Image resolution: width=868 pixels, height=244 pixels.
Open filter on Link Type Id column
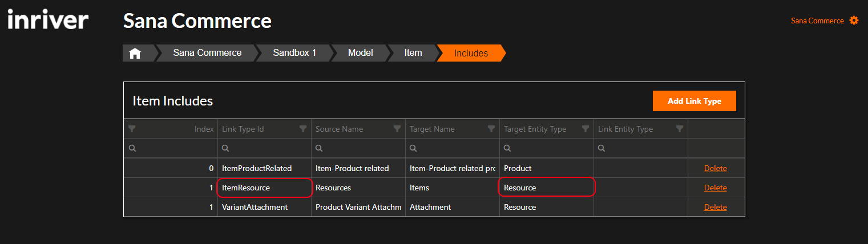tap(303, 129)
